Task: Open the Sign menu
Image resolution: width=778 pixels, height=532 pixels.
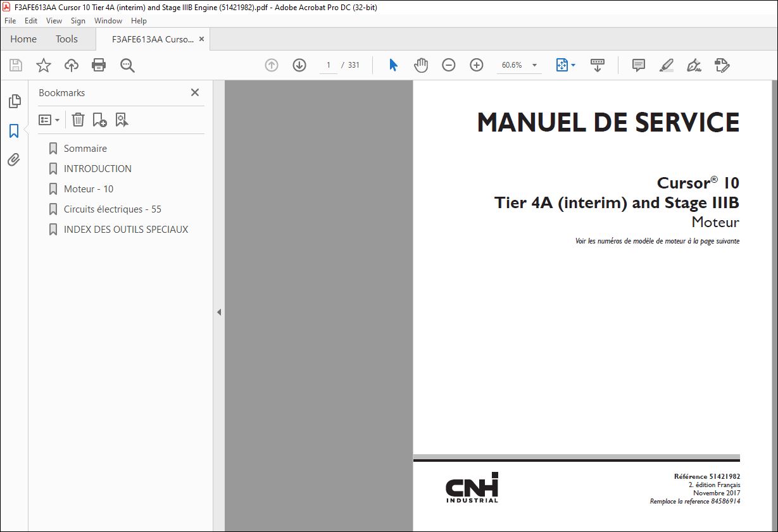Action: tap(78, 21)
